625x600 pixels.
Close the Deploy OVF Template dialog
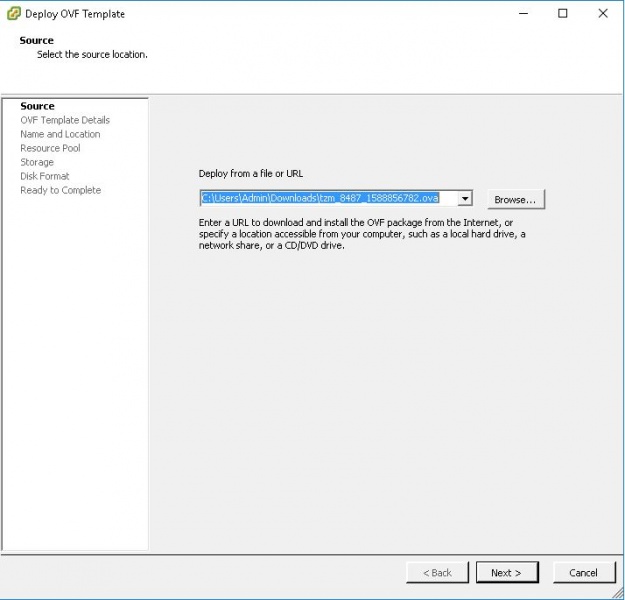(602, 14)
